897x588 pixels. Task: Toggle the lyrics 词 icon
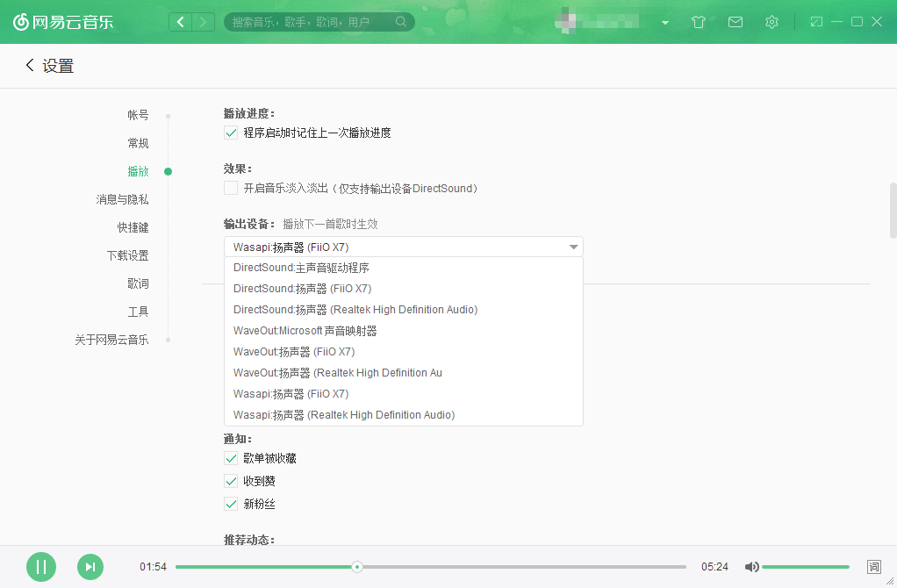(873, 567)
